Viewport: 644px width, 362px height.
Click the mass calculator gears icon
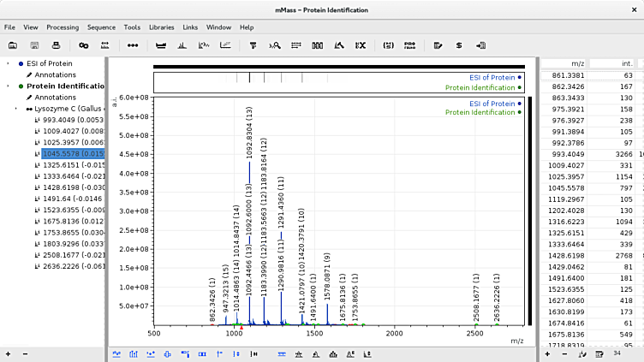point(83,45)
